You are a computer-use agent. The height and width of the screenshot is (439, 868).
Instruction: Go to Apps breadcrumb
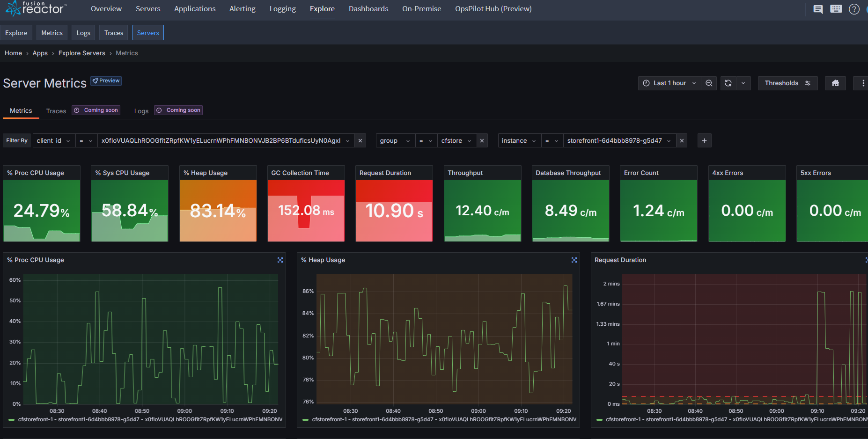coord(40,53)
